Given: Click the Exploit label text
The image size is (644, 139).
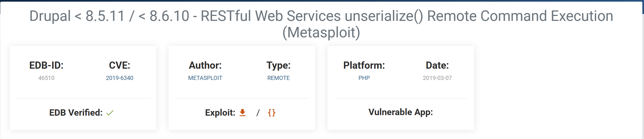Looking at the screenshot, I should (220, 113).
